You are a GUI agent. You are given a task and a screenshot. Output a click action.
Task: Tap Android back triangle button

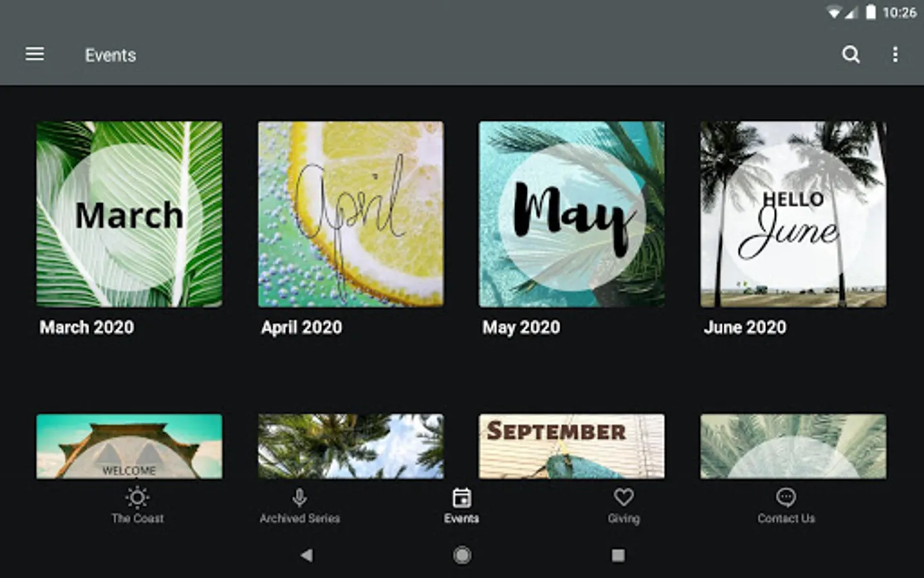(307, 555)
